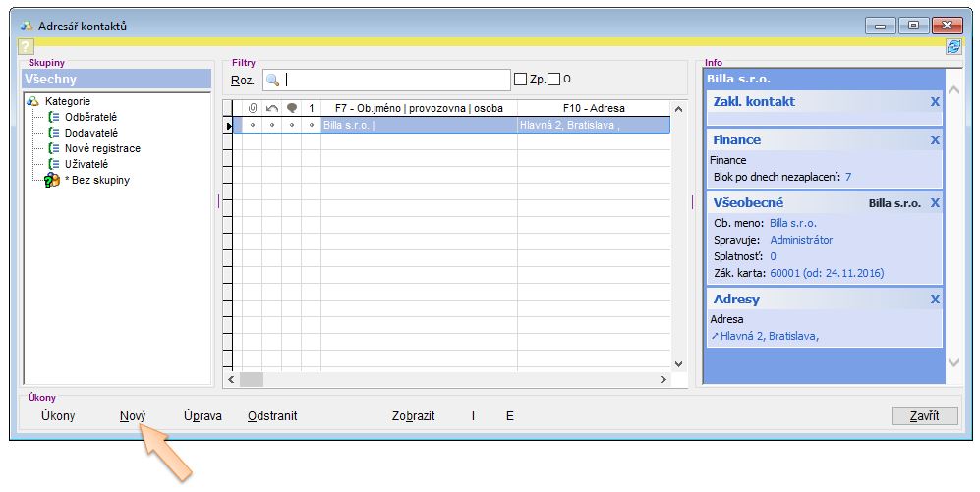Screen dimensions: 980x492
Task: Enable the Zp. checkbox
Action: click(x=521, y=80)
